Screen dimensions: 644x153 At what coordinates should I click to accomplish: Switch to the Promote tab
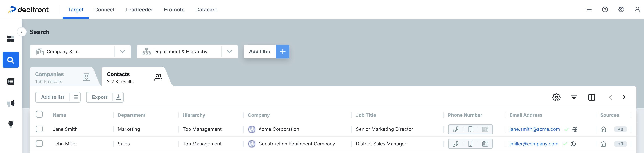tap(174, 10)
